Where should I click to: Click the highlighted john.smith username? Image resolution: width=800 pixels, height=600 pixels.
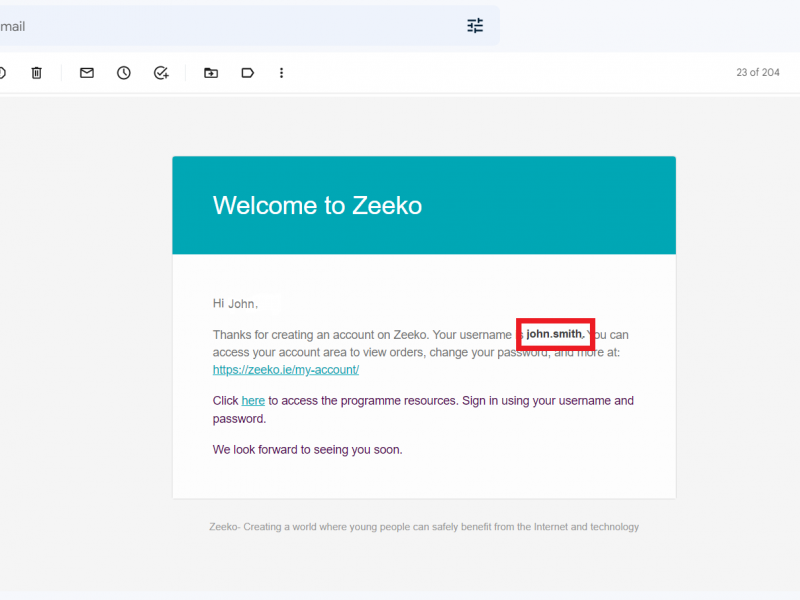[x=555, y=334]
